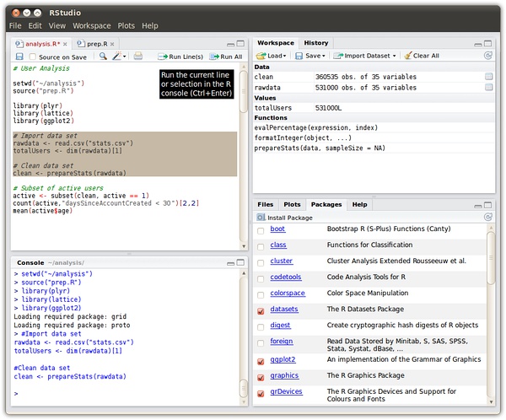Expand the Import Dataset dropdown

point(364,56)
